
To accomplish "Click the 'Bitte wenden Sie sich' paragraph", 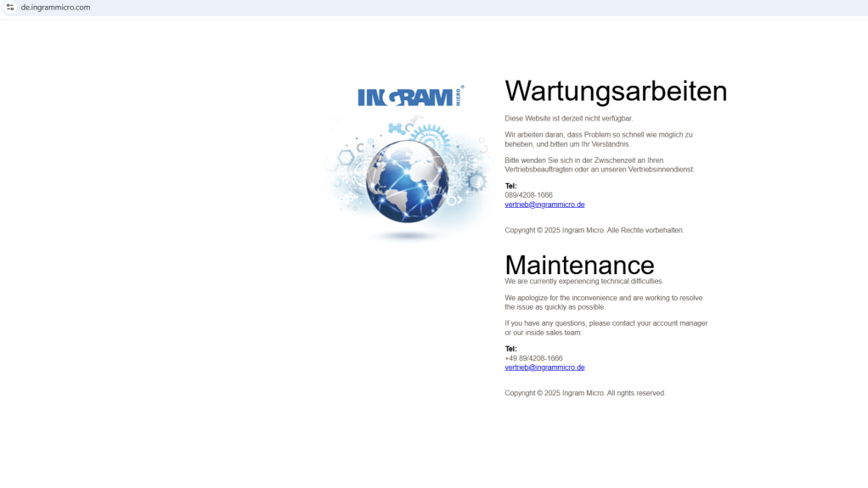I will [x=599, y=165].
